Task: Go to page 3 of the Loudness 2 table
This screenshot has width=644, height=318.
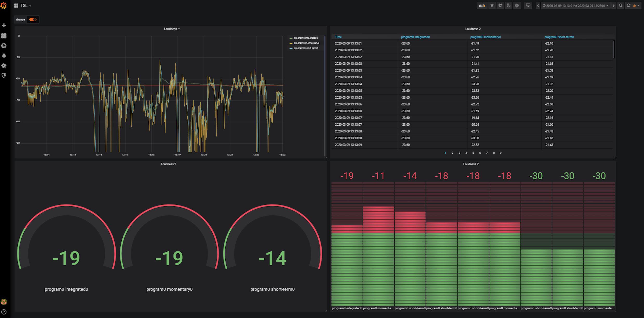Action: (459, 153)
